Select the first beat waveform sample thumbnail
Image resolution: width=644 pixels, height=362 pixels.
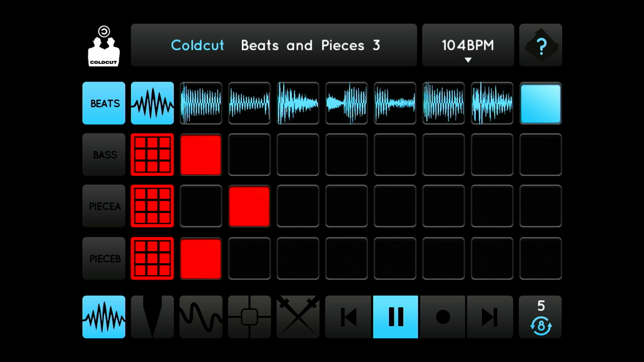point(201,103)
